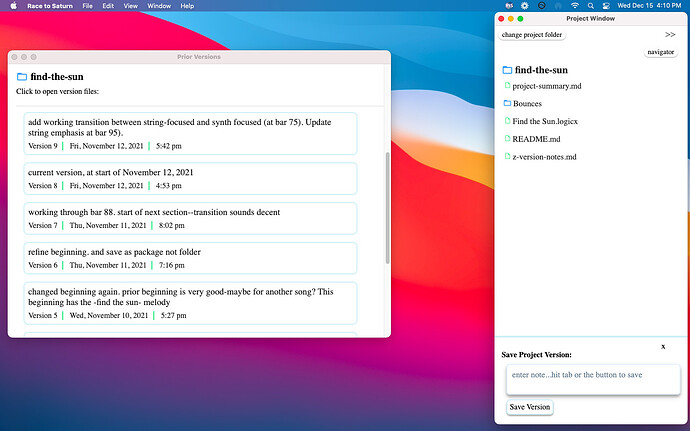Click the Version 8 timestamp 4:53 pm

pos(169,186)
